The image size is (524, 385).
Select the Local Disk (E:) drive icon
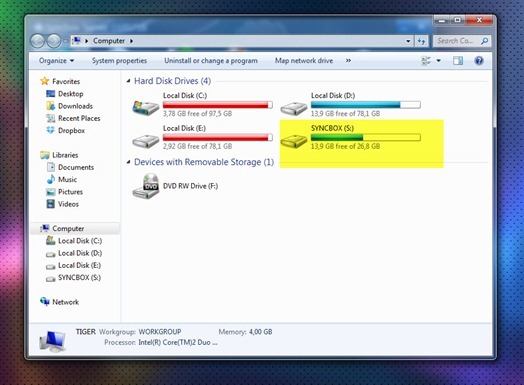145,141
